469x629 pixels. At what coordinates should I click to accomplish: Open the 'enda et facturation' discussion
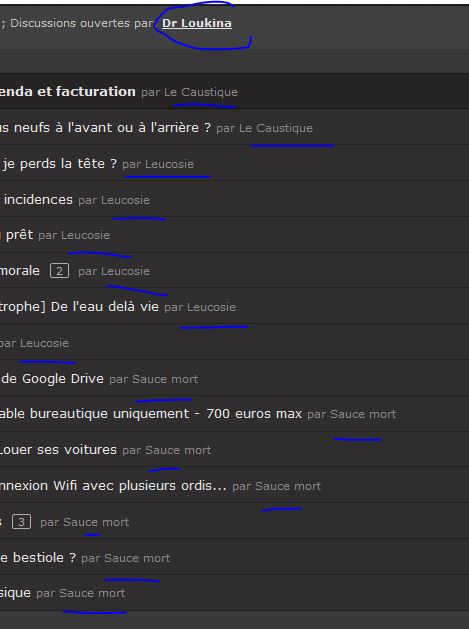tap(67, 91)
